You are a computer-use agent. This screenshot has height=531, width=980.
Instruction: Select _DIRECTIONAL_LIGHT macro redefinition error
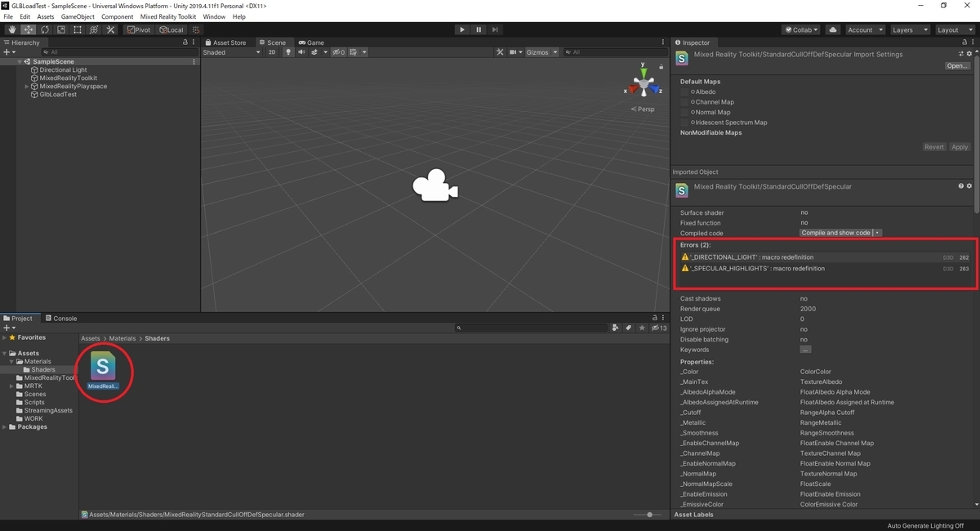click(825, 257)
